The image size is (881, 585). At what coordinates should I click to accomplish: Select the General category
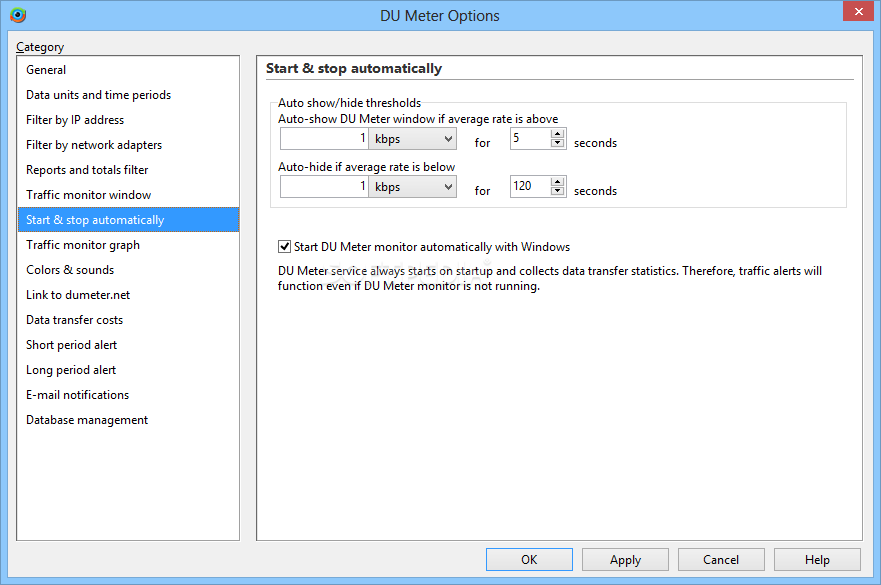point(128,70)
